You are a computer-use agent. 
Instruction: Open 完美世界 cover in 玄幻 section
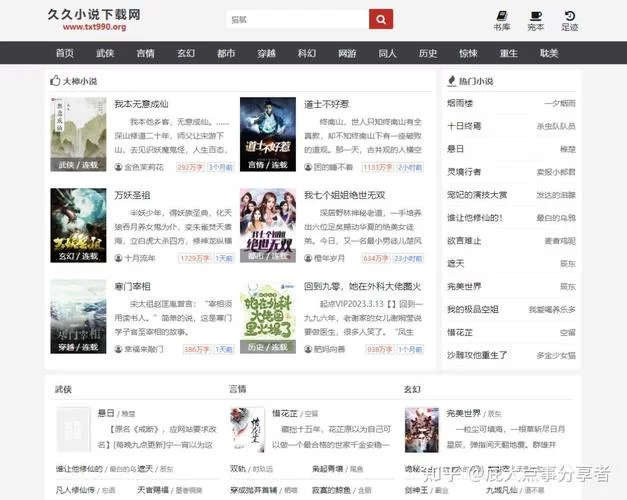pyautogui.click(x=421, y=430)
